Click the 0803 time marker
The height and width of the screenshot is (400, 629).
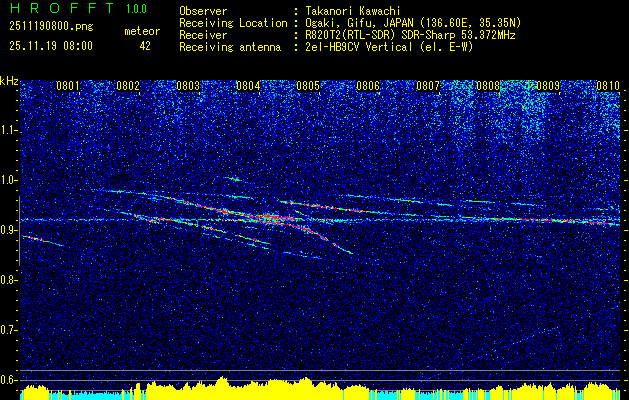[188, 86]
